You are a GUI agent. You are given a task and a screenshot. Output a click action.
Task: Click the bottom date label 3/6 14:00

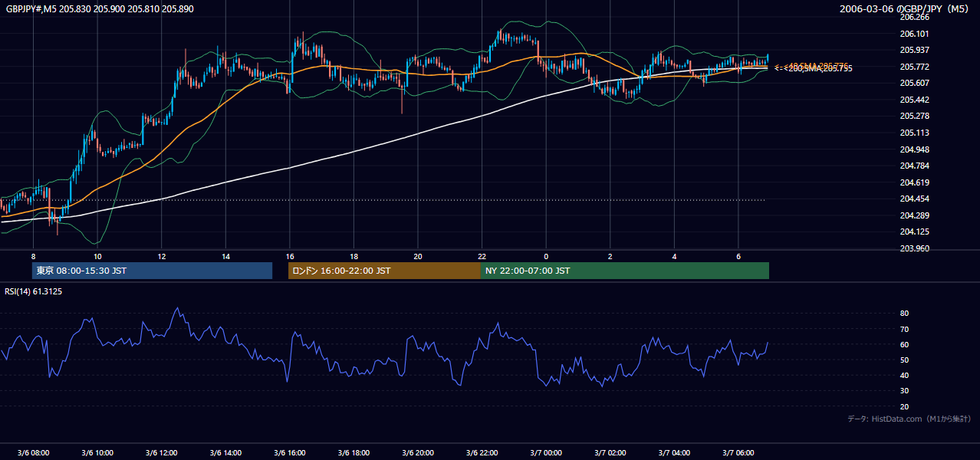(225, 452)
